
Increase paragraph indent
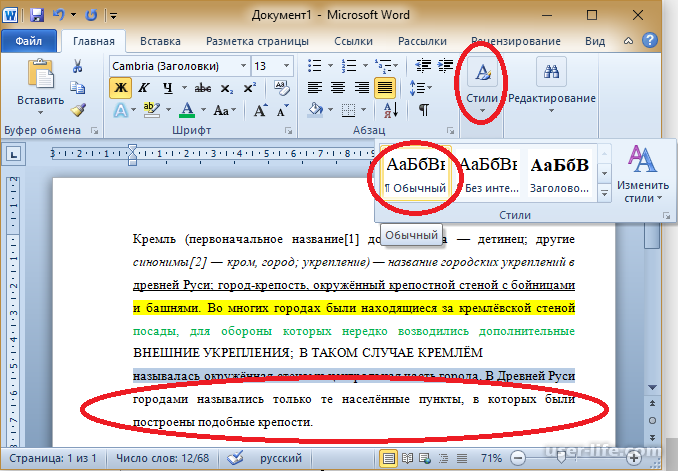click(x=445, y=66)
